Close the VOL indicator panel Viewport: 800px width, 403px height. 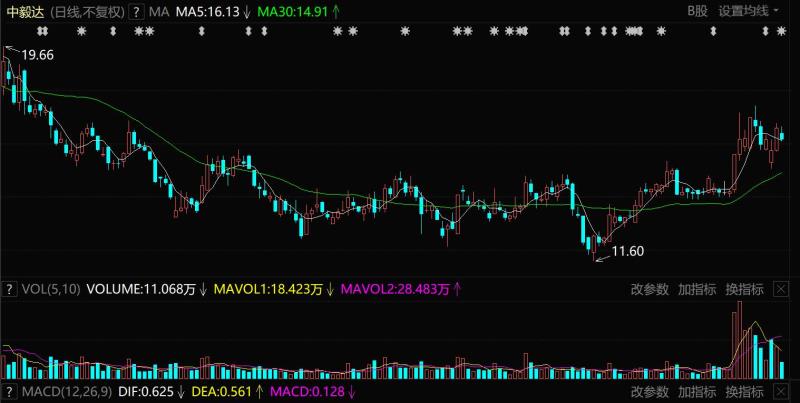(782, 290)
